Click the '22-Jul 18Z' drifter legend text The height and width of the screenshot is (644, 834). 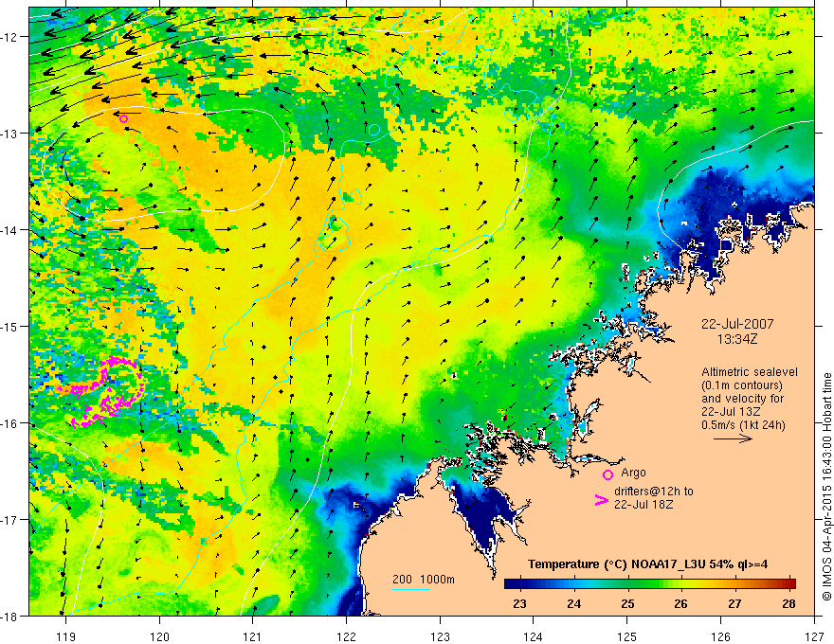[644, 505]
